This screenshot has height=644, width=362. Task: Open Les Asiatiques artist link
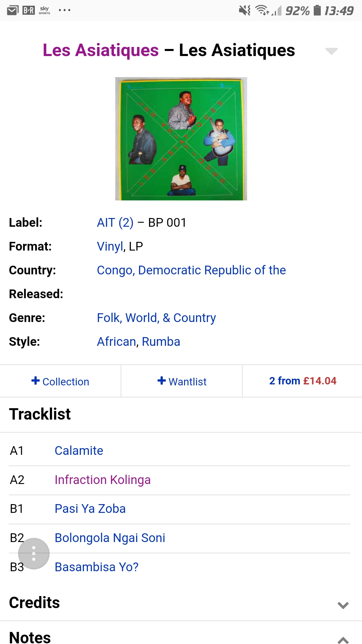(x=101, y=50)
